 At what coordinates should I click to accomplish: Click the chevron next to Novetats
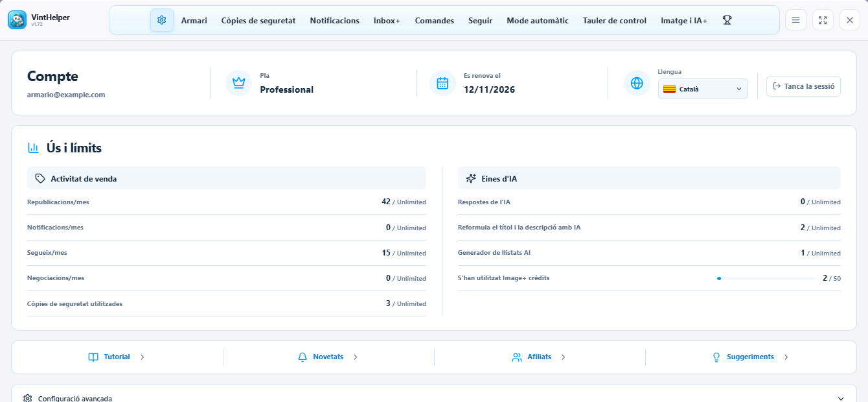pos(356,357)
